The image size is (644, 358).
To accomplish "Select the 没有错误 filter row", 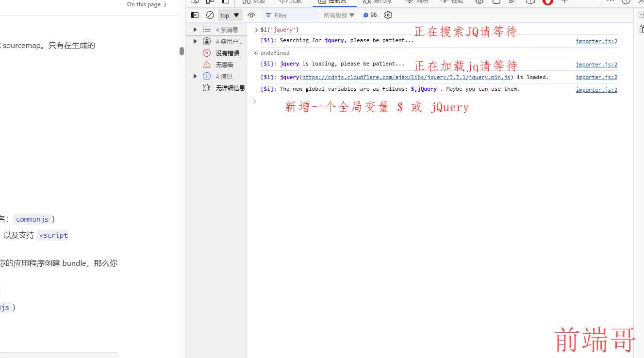I will coord(216,53).
